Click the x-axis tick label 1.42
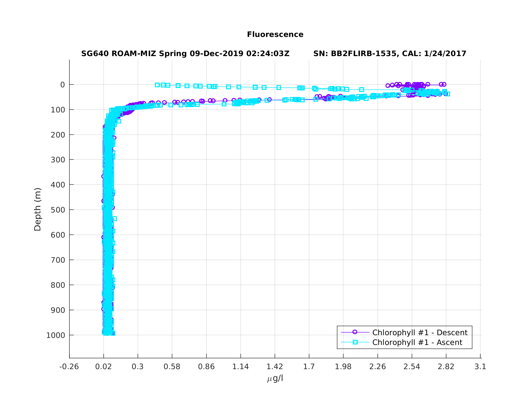Image resolution: width=532 pixels, height=399 pixels. click(x=275, y=367)
